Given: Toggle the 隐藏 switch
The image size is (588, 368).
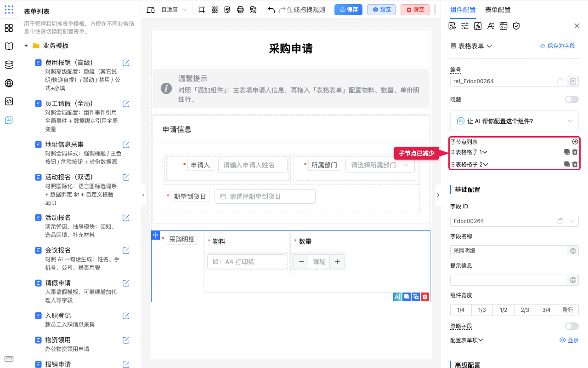Looking at the screenshot, I should (572, 99).
